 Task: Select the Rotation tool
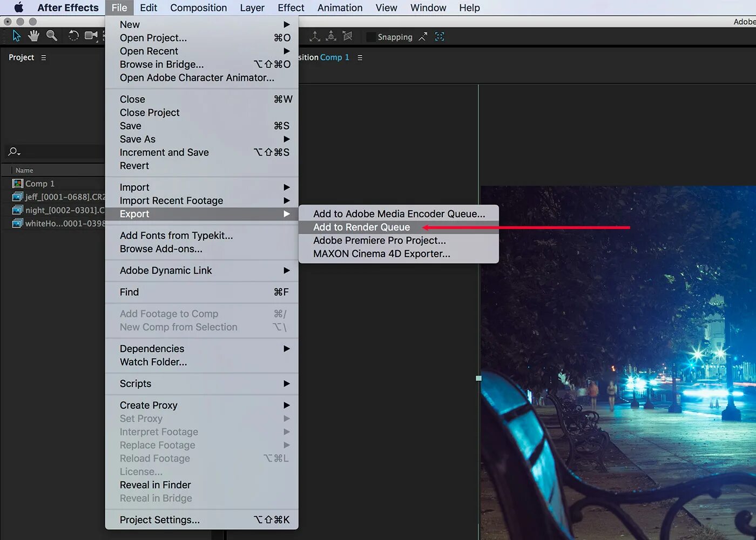point(73,36)
